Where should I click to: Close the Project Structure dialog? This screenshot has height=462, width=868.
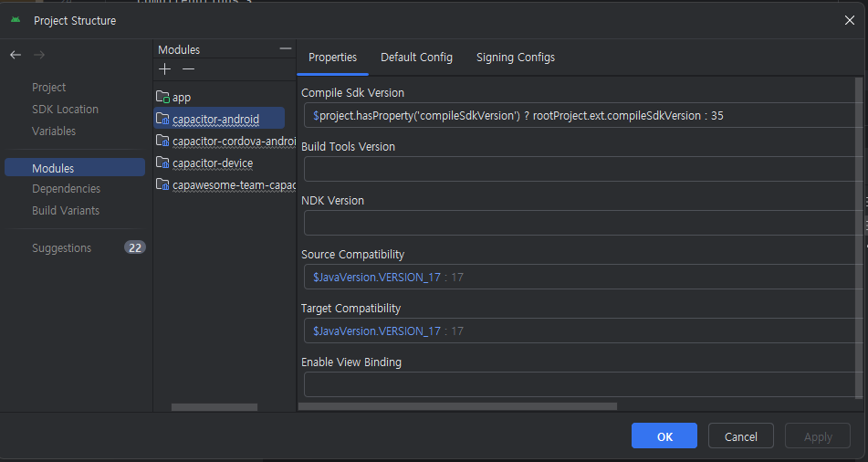point(850,20)
